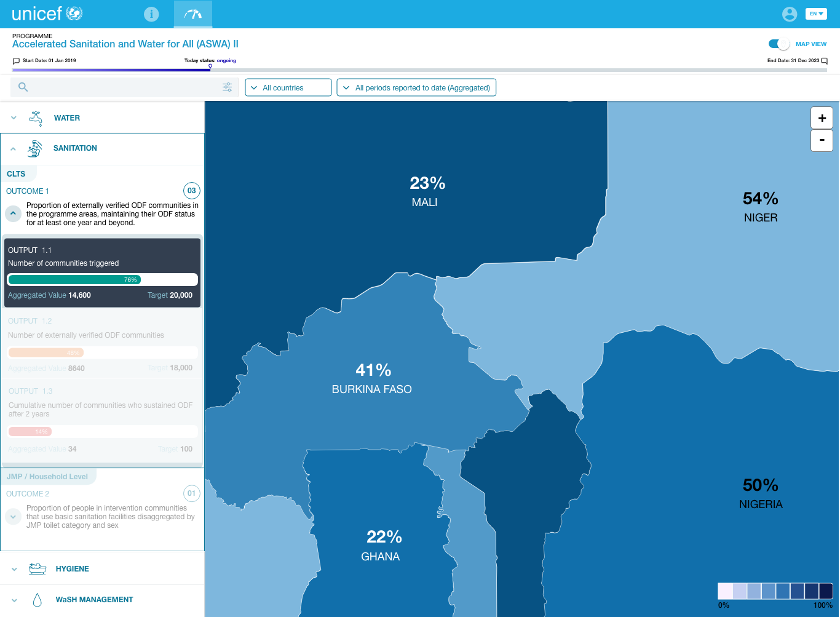Select Burkina Faso 41% on the map

coord(372,378)
